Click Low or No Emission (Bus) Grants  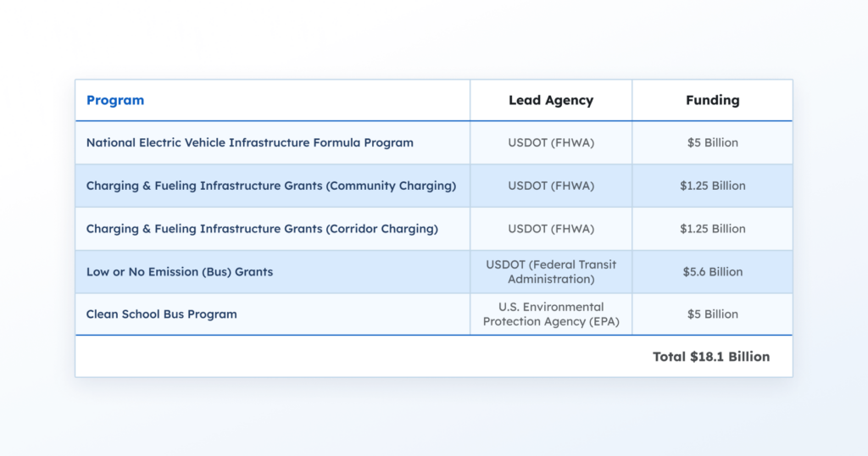click(180, 272)
